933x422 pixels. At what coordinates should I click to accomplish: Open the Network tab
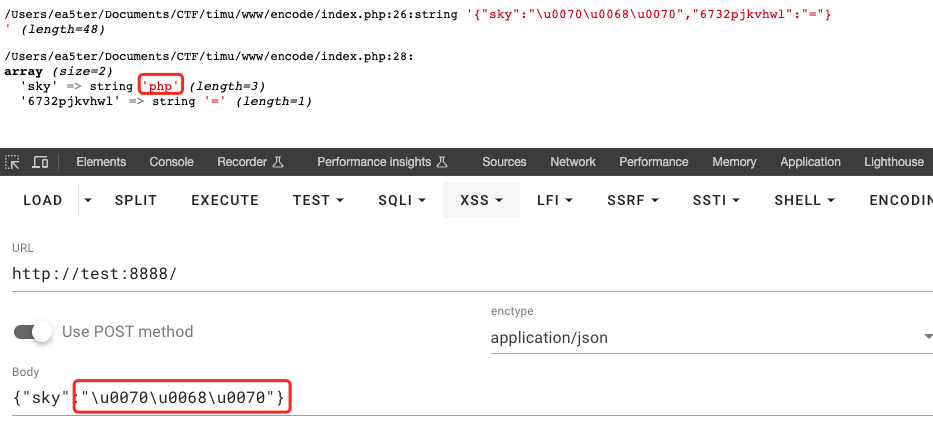click(x=573, y=162)
